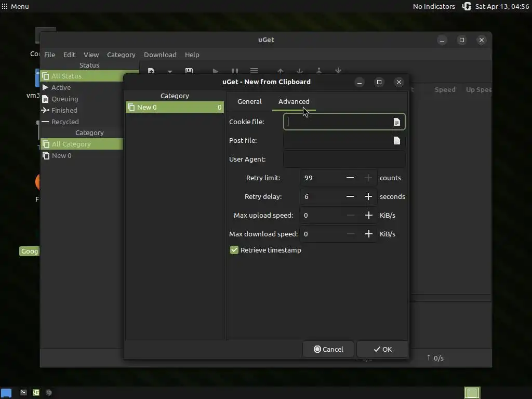The height and width of the screenshot is (399, 532).
Task: Click the uGet tray icon in top panel
Action: pyautogui.click(x=467, y=6)
